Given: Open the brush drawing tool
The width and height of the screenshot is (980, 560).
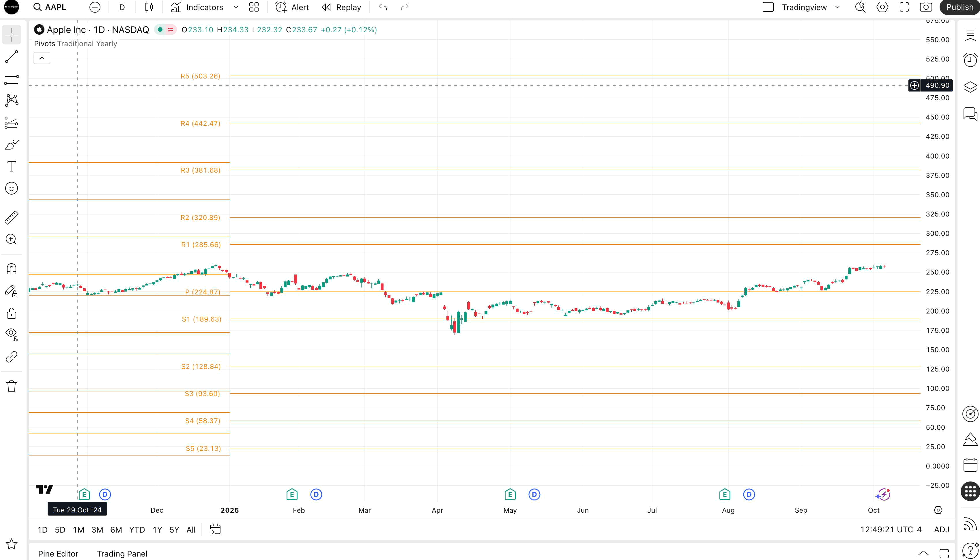Looking at the screenshot, I should tap(12, 145).
